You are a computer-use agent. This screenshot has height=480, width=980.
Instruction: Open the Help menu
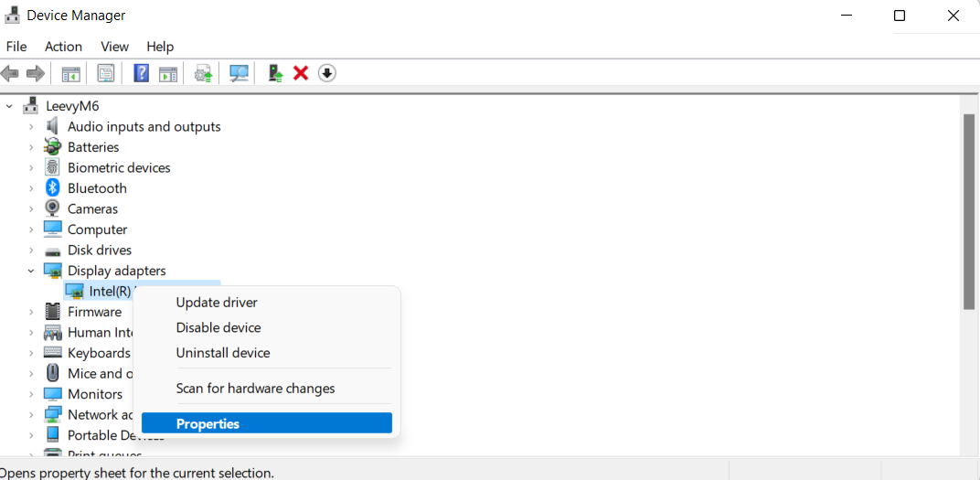[x=160, y=47]
